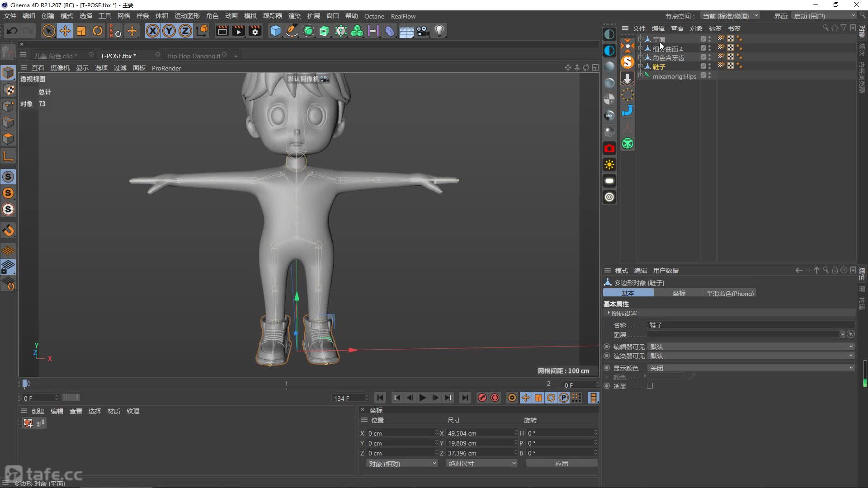Switch to Texture mode
The image size is (868, 488).
[x=8, y=89]
